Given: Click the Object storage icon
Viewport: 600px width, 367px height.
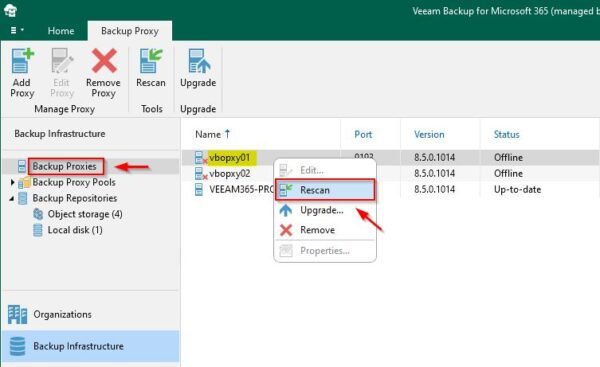Looking at the screenshot, I should (x=38, y=214).
